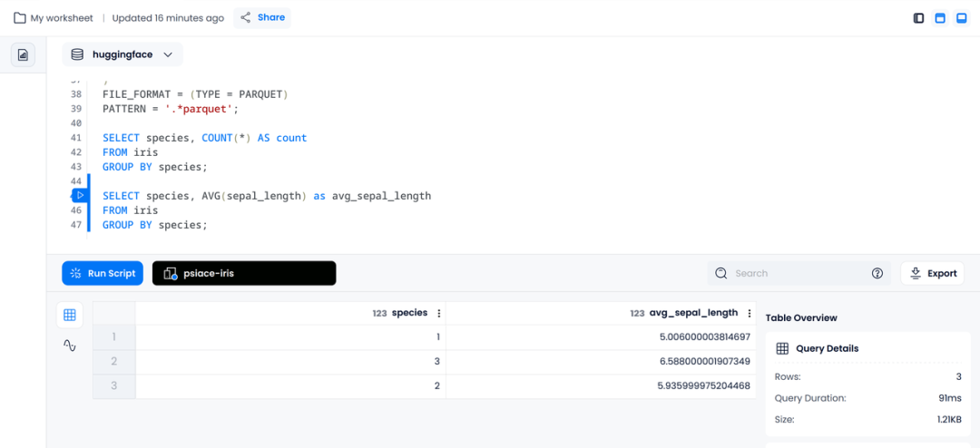Open the worksheet files sidebar icon
The width and height of the screenshot is (980, 448).
pyautogui.click(x=23, y=54)
